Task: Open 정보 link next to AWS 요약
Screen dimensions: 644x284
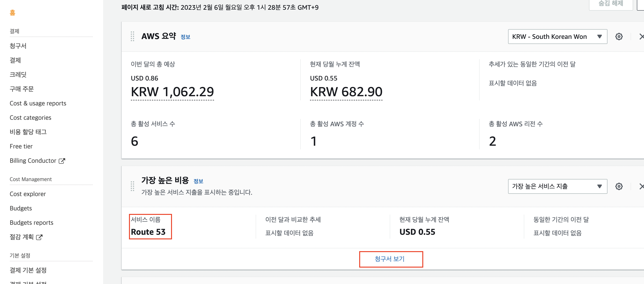Action: [185, 37]
